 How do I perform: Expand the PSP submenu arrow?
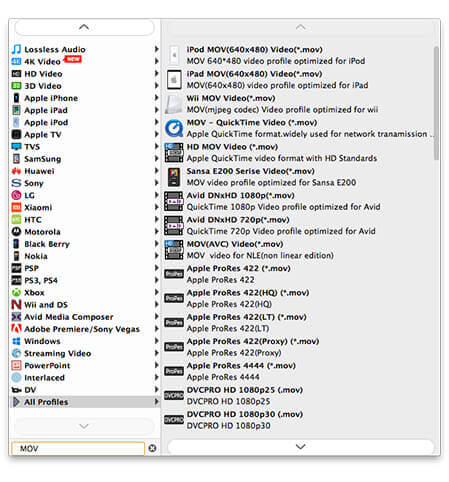click(156, 268)
